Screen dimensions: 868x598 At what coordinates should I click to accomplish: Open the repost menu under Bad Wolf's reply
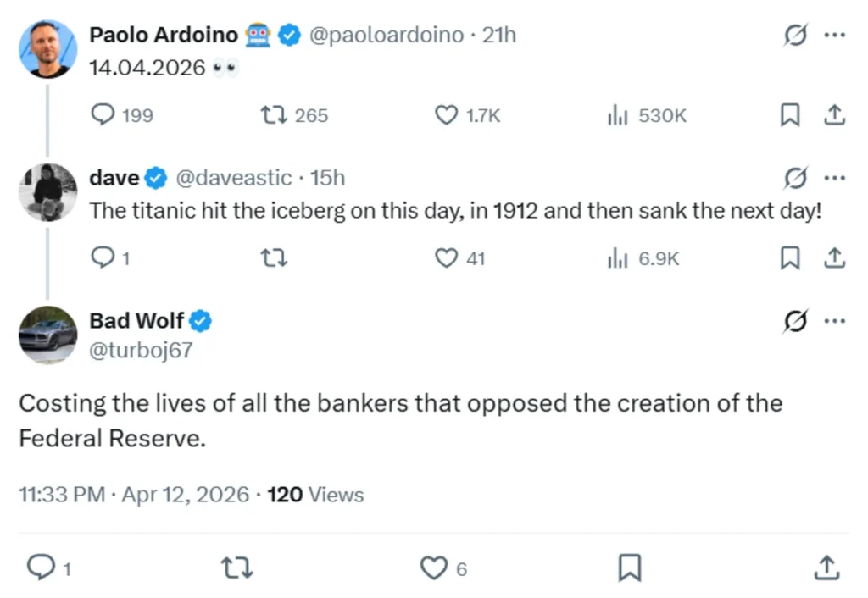click(238, 568)
